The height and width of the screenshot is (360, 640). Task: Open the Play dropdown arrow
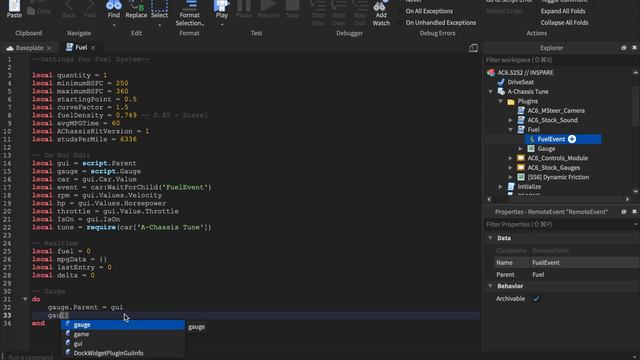pos(222,25)
